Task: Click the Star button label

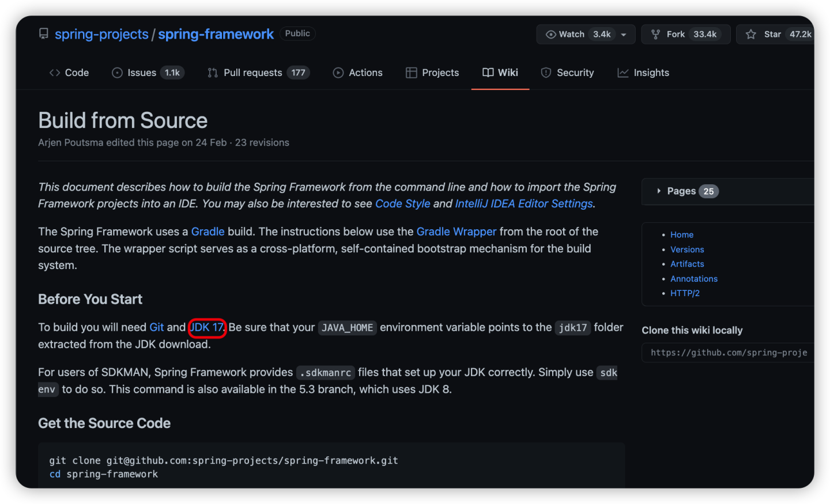Action: 772,35
